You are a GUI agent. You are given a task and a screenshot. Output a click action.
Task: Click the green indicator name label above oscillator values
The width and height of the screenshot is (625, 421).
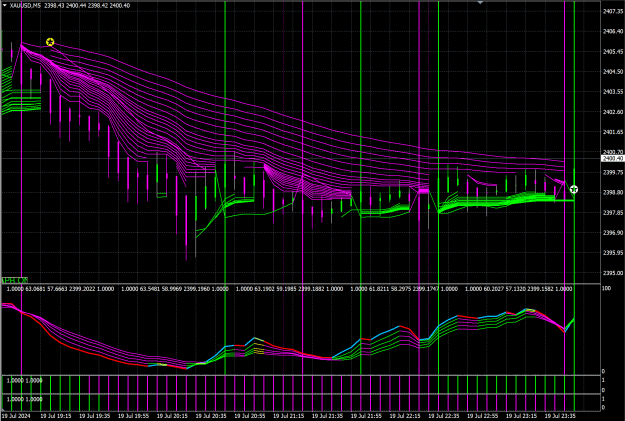point(15,280)
